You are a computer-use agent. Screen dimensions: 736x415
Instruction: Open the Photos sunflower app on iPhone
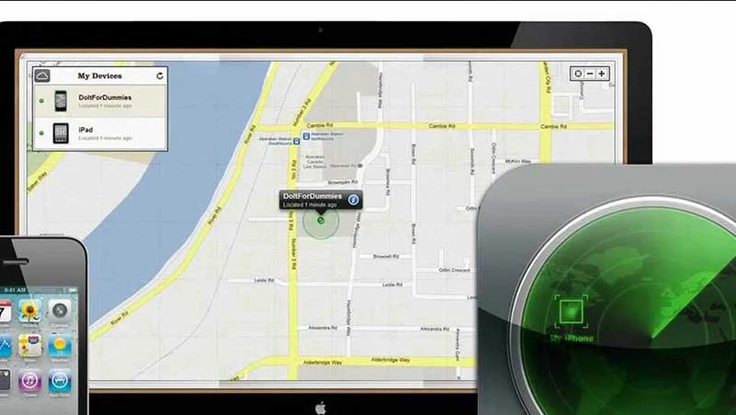tap(30, 311)
